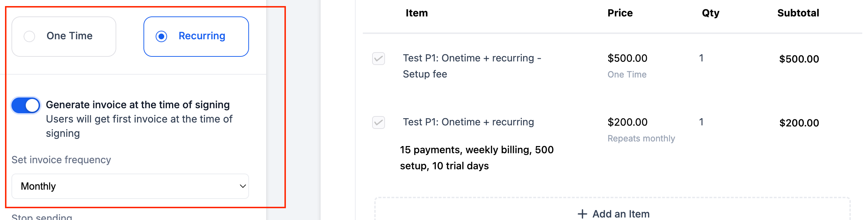Click the Item column header
The width and height of the screenshot is (868, 220).
click(x=416, y=13)
